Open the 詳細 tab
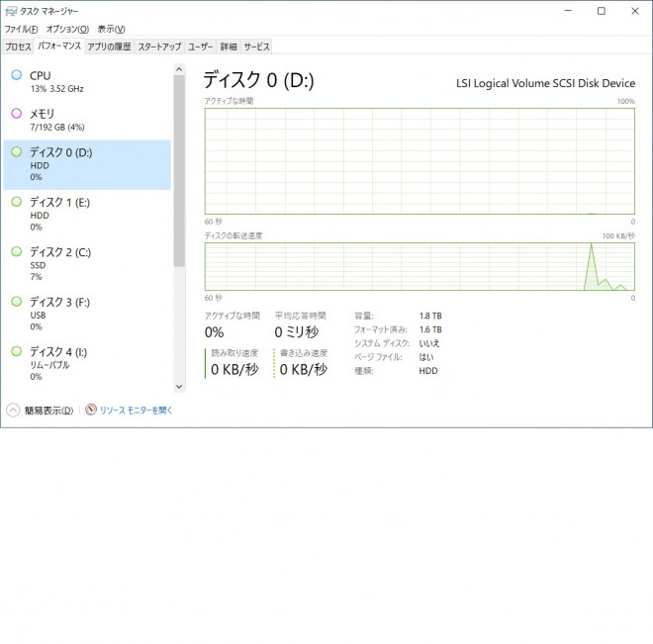The image size is (653, 644). (229, 46)
